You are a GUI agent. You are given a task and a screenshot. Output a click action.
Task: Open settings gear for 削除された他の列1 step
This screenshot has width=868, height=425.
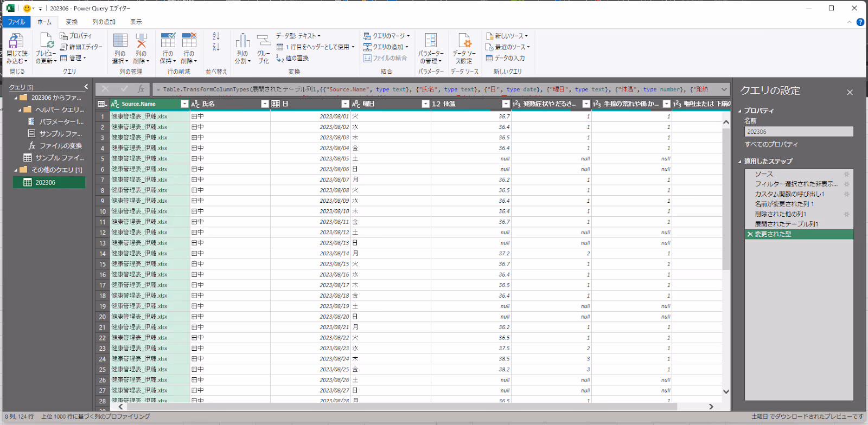click(846, 214)
